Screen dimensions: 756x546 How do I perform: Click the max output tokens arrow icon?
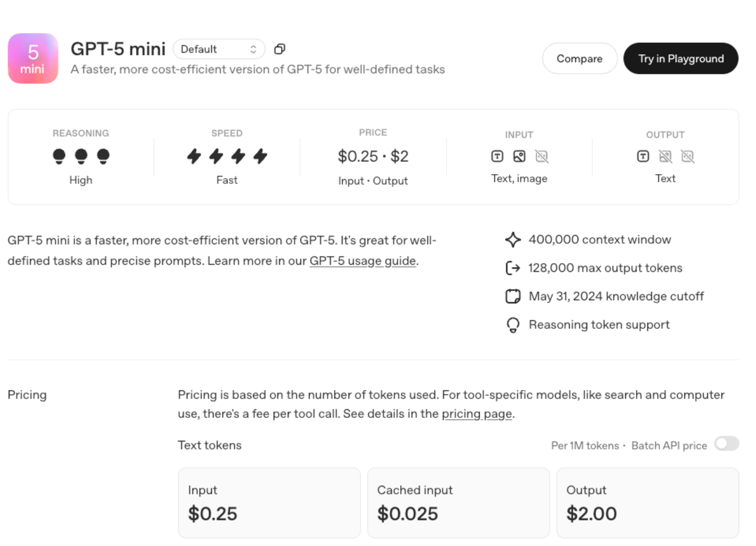513,268
